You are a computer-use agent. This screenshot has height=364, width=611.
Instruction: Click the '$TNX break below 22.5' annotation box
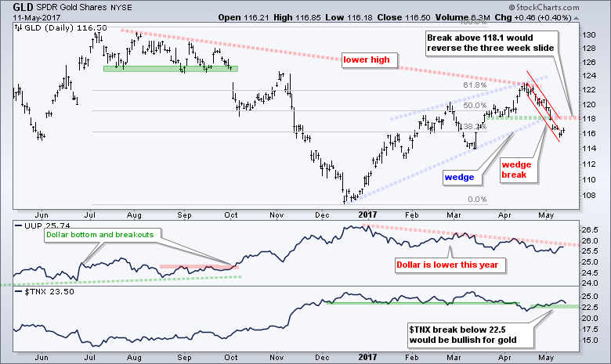click(x=470, y=335)
